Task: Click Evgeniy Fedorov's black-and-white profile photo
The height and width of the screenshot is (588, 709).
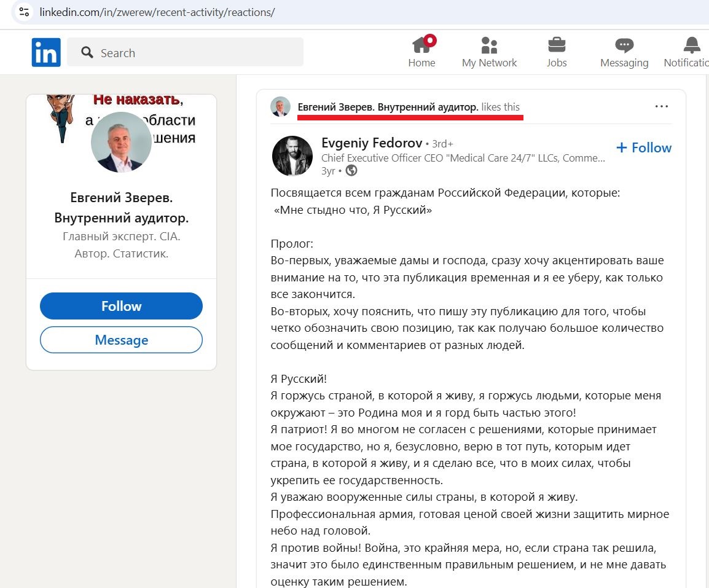Action: pos(292,155)
